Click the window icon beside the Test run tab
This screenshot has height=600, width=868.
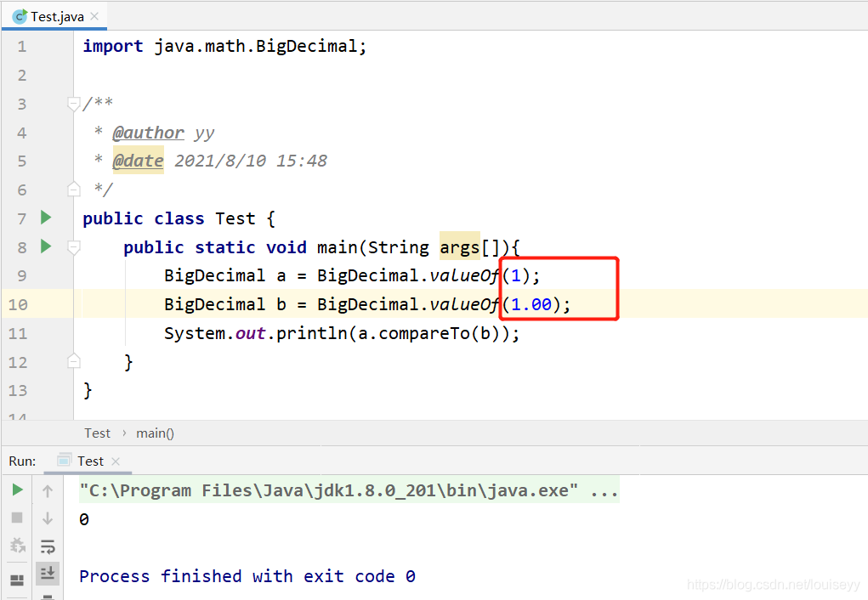click(x=65, y=460)
